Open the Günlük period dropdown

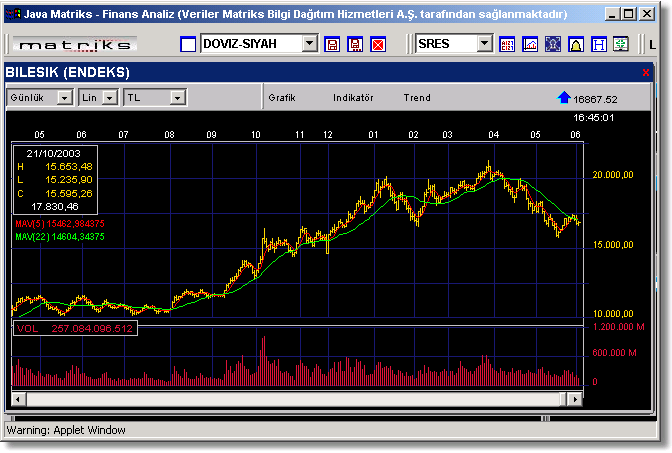tap(64, 98)
